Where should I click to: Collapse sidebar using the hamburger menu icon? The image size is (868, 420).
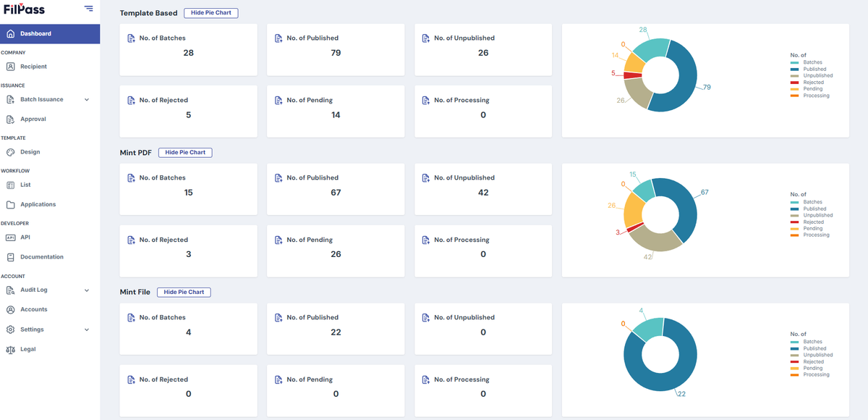(x=88, y=9)
